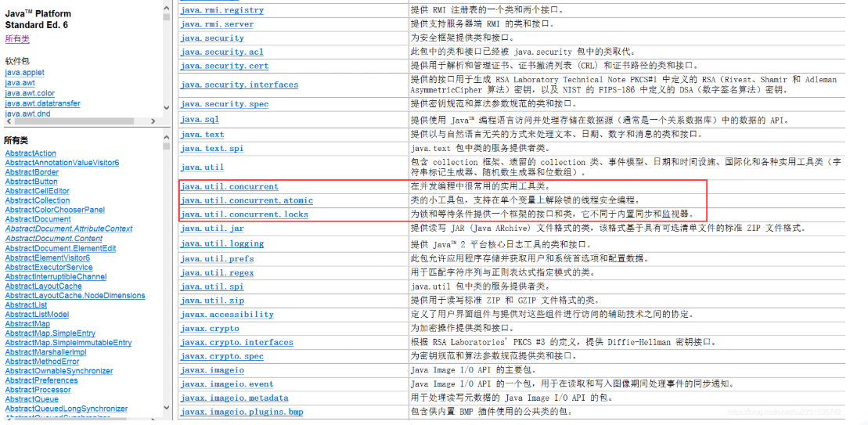
Task: Open the AbstractDocument.AttributeContext class link
Action: (69, 229)
